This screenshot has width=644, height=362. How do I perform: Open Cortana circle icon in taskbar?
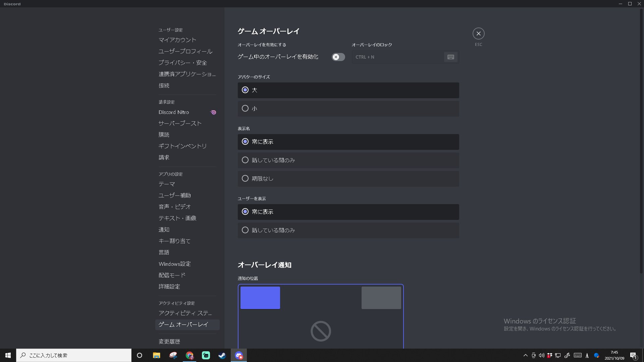[140, 355]
